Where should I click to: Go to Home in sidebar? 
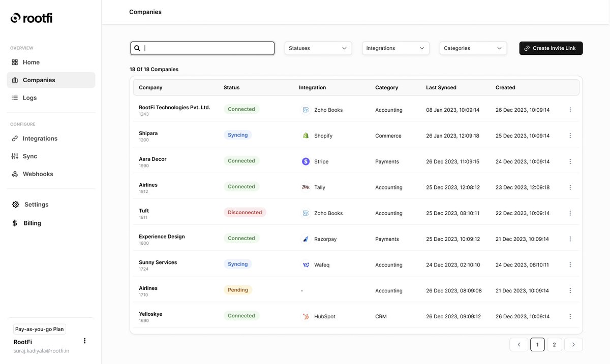(x=51, y=62)
